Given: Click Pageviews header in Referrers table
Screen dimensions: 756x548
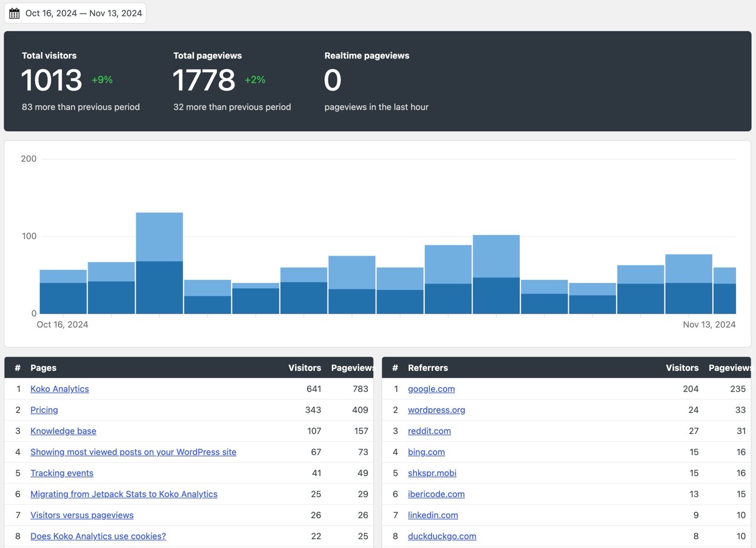Looking at the screenshot, I should pyautogui.click(x=730, y=367).
